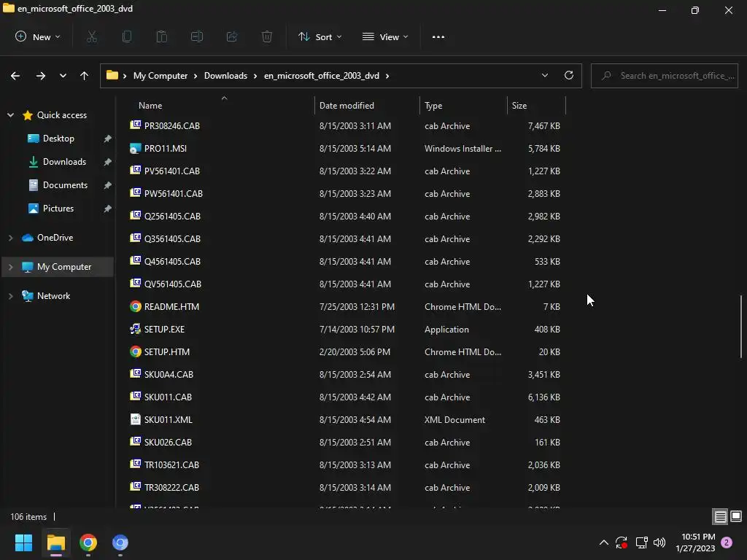The image size is (747, 560).
Task: Select the README.HTM Chrome icon
Action: (135, 307)
